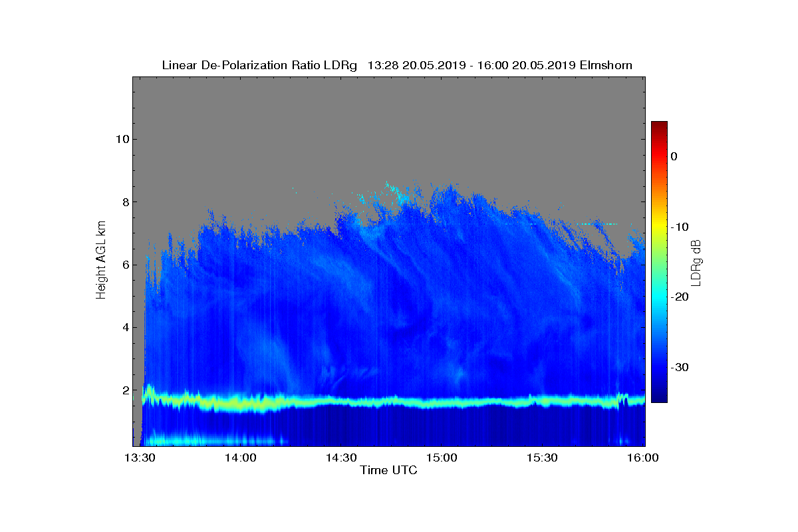Select the 15:00 time axis label
798x532 pixels.
click(441, 458)
